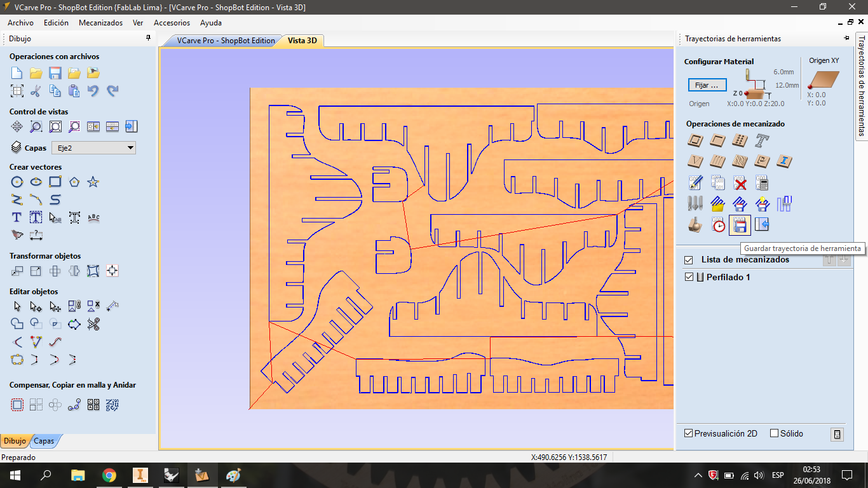Uncheck the Perfilado 1 toolpath checkbox
The image size is (868, 488).
click(x=689, y=277)
